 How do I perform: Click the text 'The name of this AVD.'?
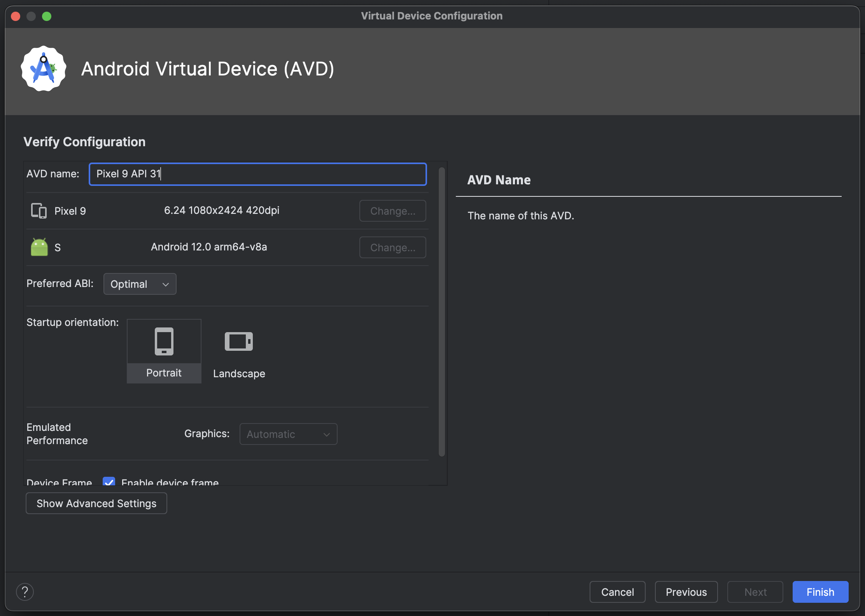pos(521,216)
